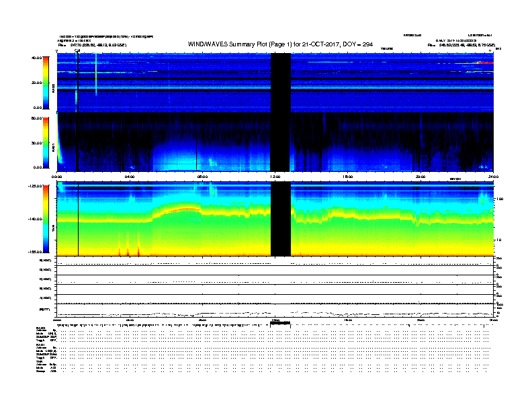Click the 08:00 tick label under RAD1 panel
Image resolution: width=532 pixels, height=411 pixels.
click(202, 177)
